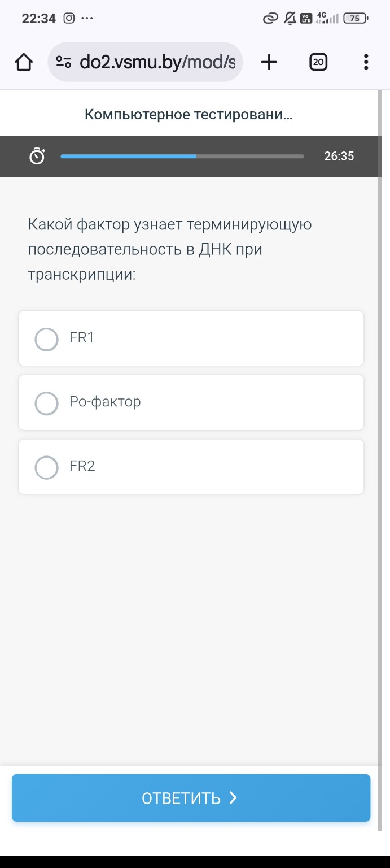The width and height of the screenshot is (390, 868).
Task: Tap the muted notifications icon in the status bar
Action: (288, 19)
